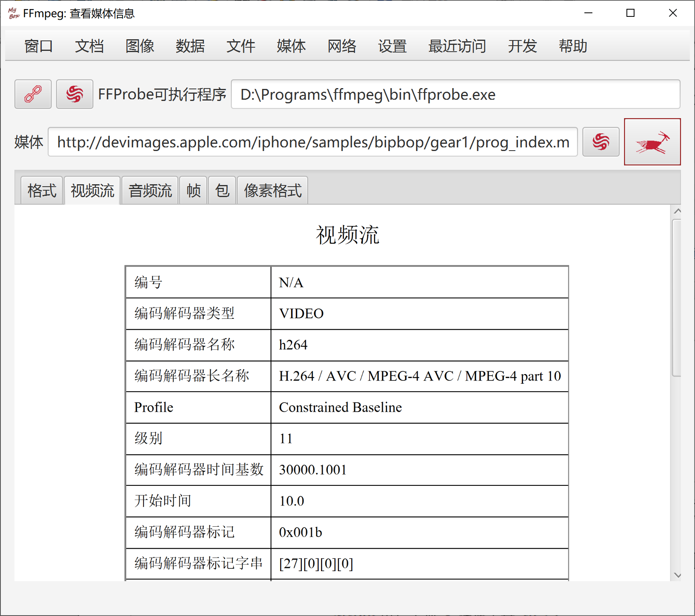Click the 编码解码器长名称 label cell
The height and width of the screenshot is (616, 695).
click(198, 376)
